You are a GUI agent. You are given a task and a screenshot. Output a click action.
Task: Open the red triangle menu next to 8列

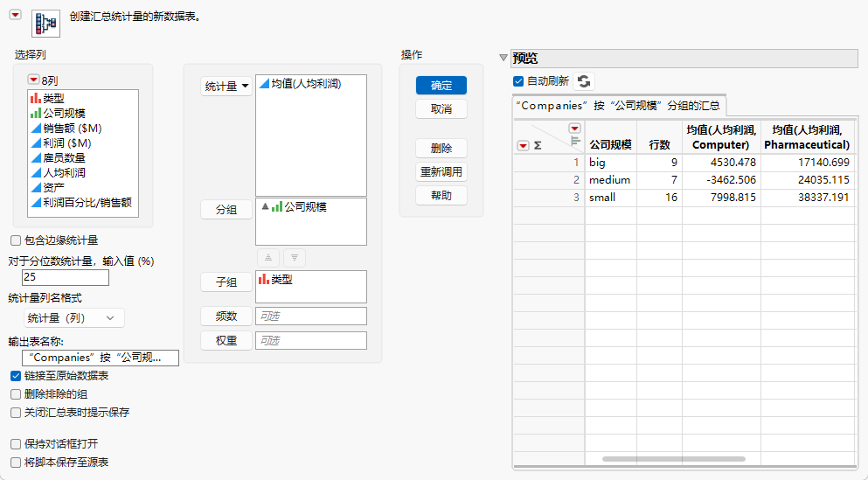pos(33,80)
